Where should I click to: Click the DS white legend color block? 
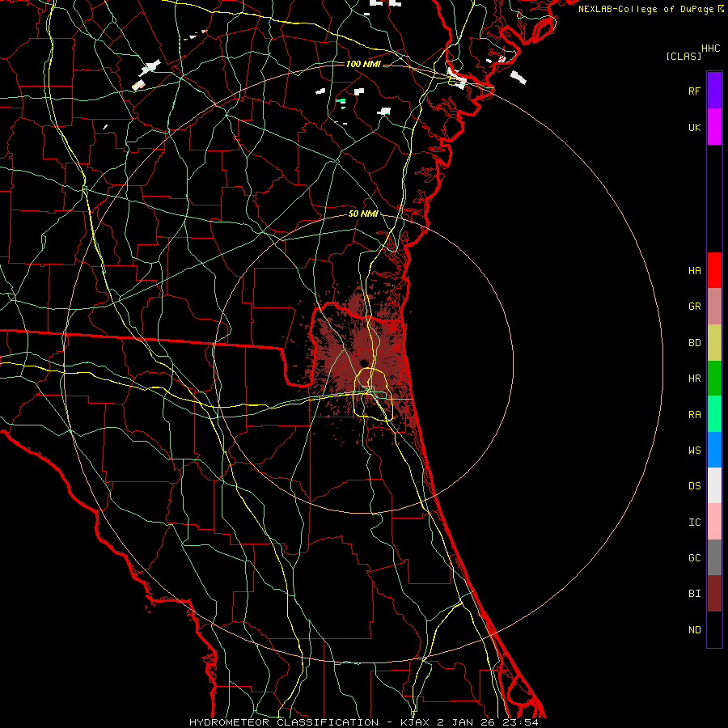coord(714,485)
